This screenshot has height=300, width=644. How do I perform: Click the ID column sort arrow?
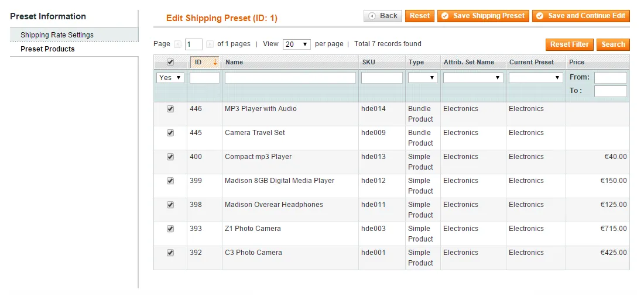coord(215,63)
